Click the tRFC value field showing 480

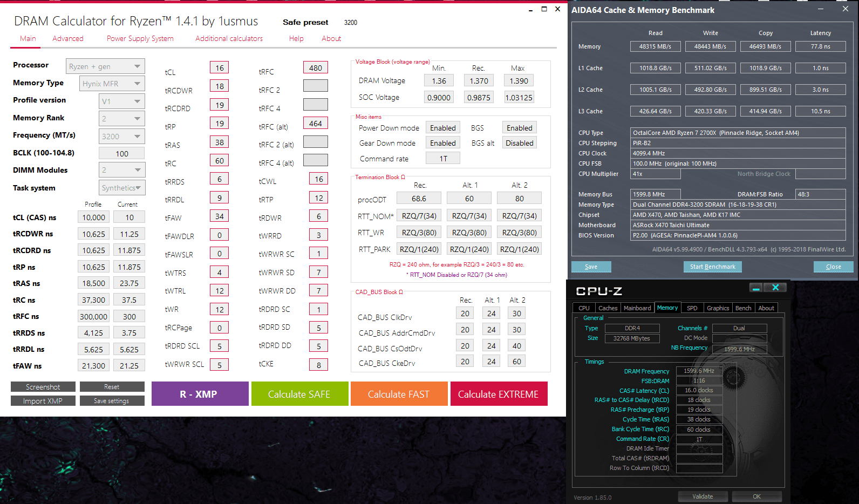coord(316,68)
